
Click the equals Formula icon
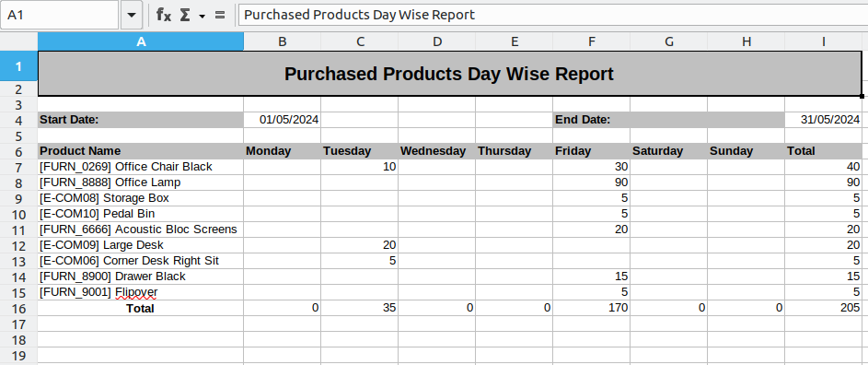click(x=220, y=15)
